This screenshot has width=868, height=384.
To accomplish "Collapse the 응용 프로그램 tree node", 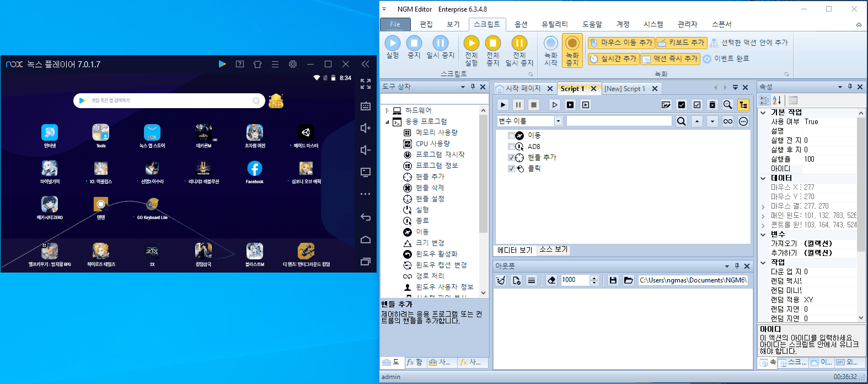I will 387,121.
